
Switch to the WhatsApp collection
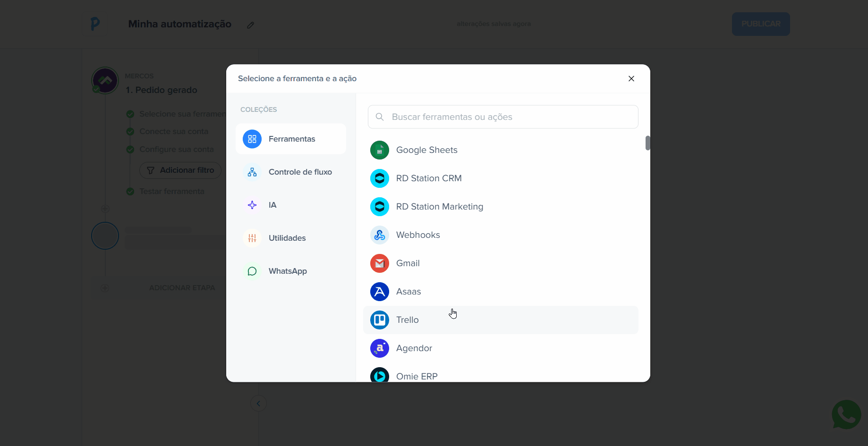pos(291,271)
